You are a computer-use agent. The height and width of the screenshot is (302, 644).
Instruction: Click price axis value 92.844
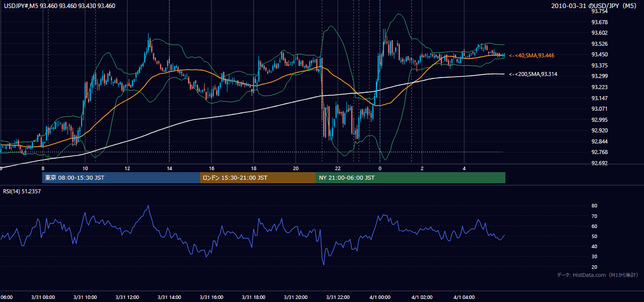(599, 141)
